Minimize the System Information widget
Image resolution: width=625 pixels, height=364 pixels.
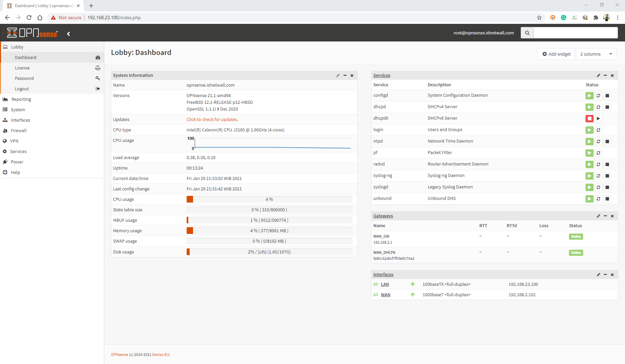(345, 75)
